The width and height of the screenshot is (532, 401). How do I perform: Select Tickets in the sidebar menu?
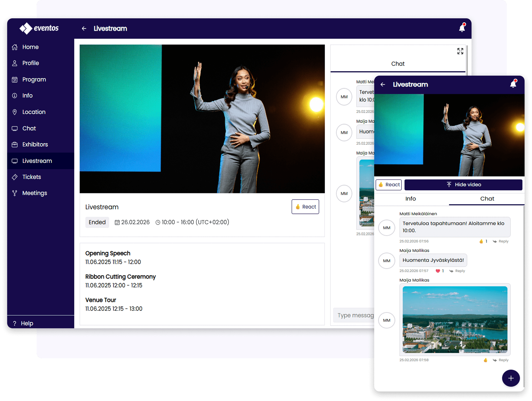31,177
